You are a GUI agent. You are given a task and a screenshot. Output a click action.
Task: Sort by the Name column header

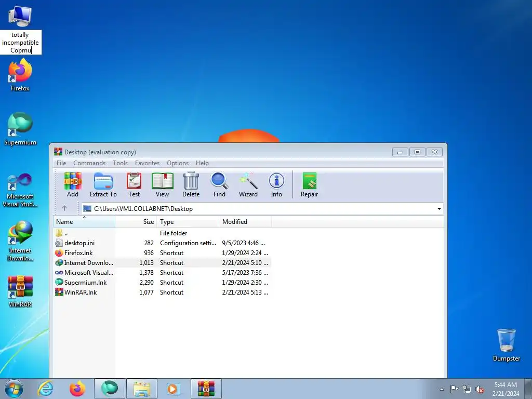(84, 221)
